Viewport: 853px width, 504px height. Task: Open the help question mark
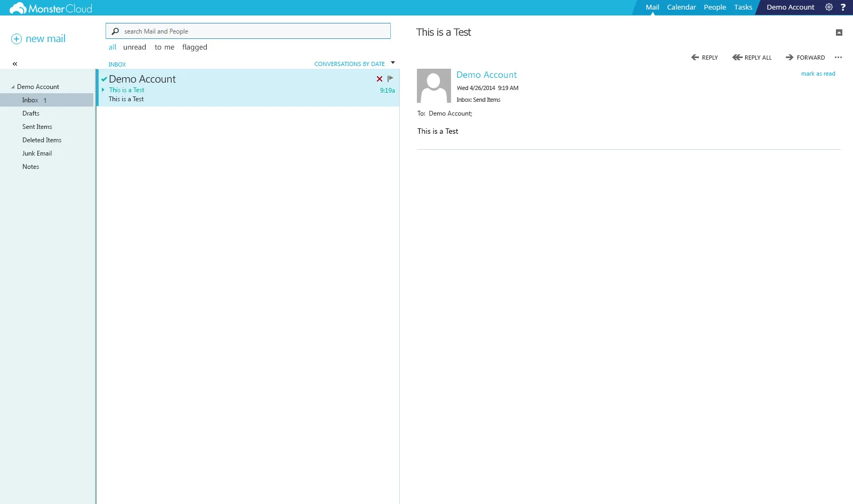pos(843,7)
